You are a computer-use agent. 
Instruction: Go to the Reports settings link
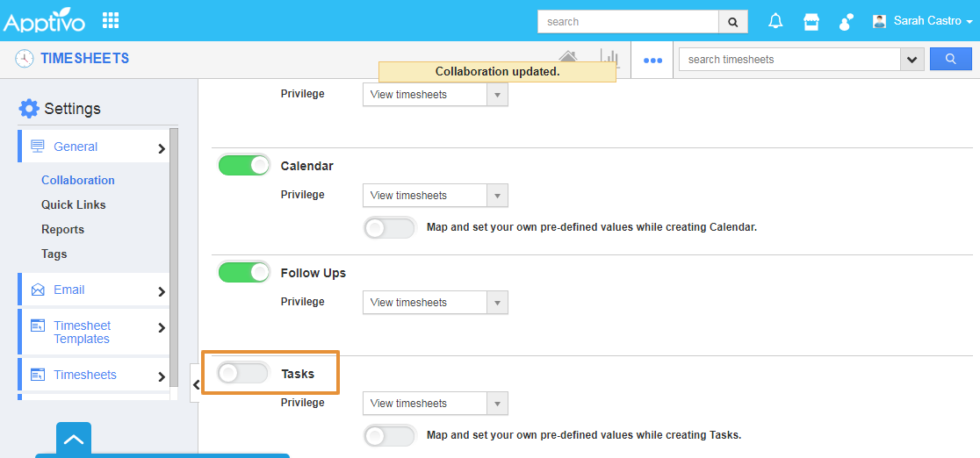62,229
